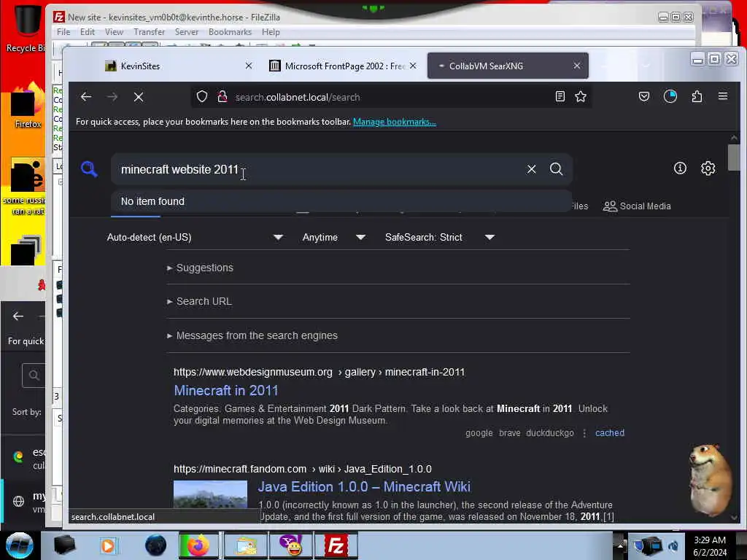Open SearXNG preferences gear icon

pos(708,168)
